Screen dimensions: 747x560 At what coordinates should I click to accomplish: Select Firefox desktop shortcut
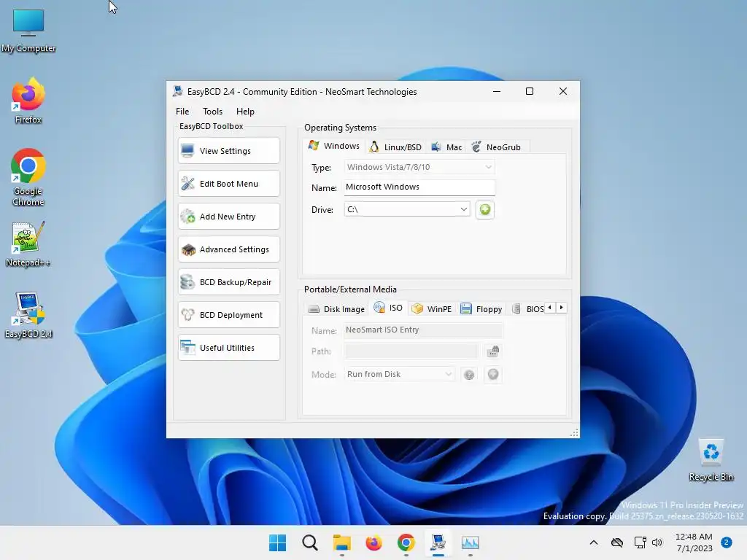pyautogui.click(x=28, y=101)
